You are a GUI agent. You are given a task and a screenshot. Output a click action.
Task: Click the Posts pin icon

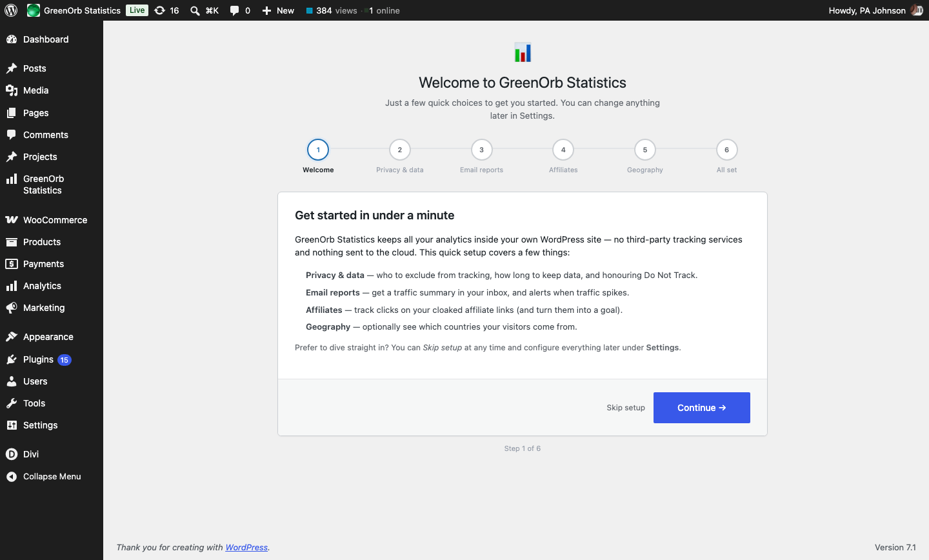tap(12, 68)
